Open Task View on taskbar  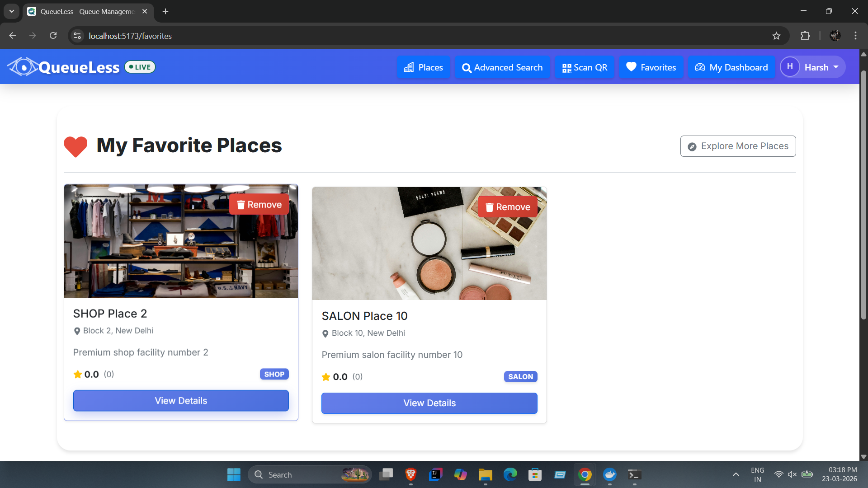(386, 474)
